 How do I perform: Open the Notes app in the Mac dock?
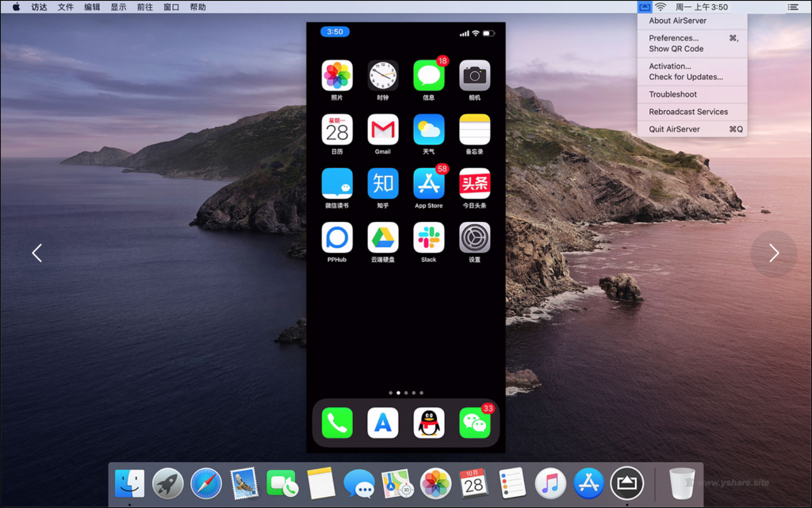click(320, 483)
